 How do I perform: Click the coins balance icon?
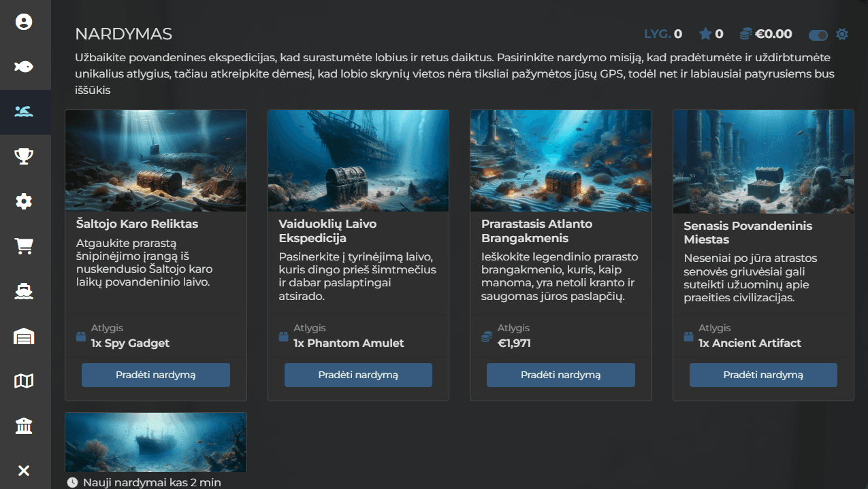click(746, 34)
